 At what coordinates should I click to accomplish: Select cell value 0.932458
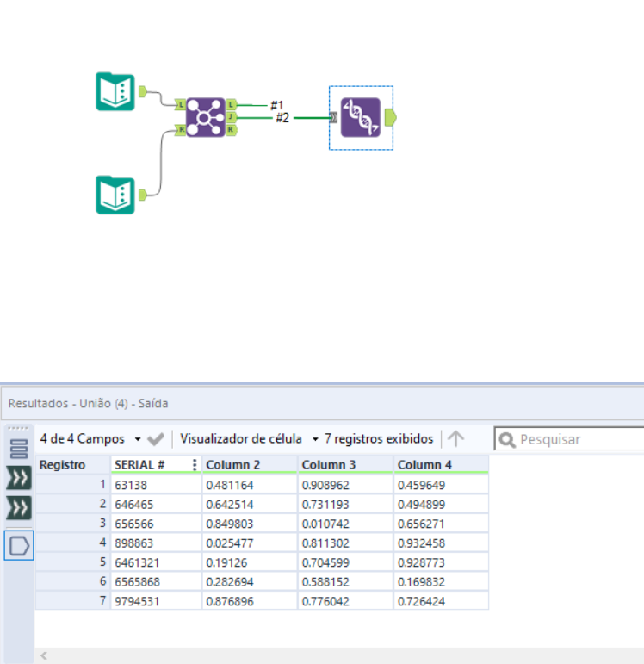441,543
